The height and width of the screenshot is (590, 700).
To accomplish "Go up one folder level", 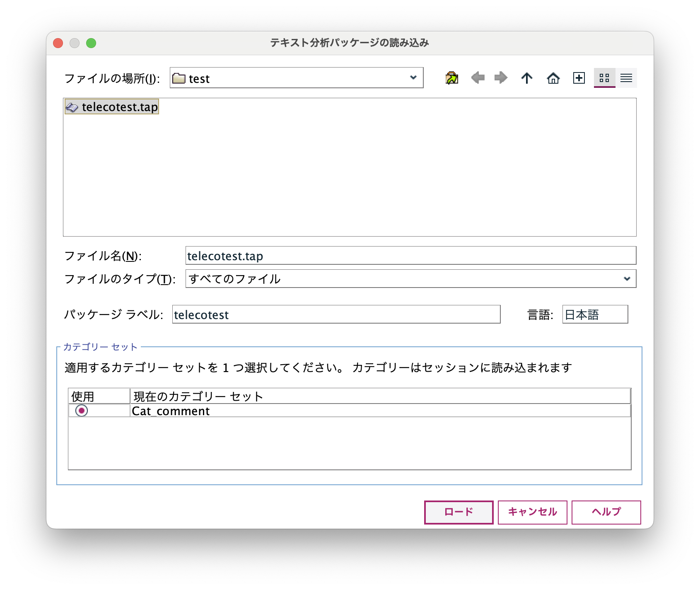I will click(526, 77).
